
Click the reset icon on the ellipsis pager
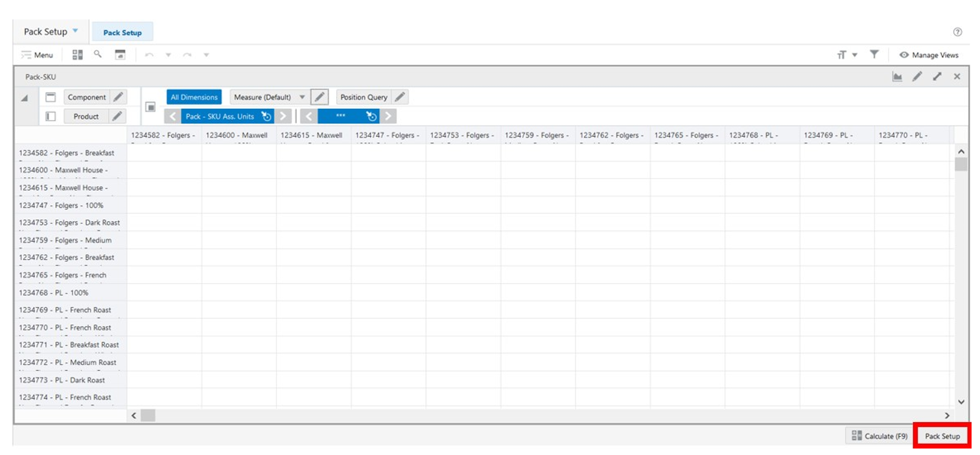coord(371,117)
